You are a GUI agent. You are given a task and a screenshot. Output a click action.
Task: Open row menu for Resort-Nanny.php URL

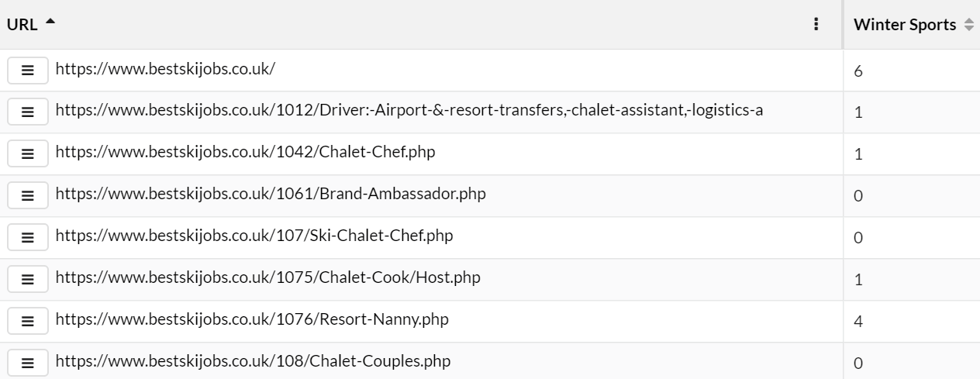(x=28, y=321)
